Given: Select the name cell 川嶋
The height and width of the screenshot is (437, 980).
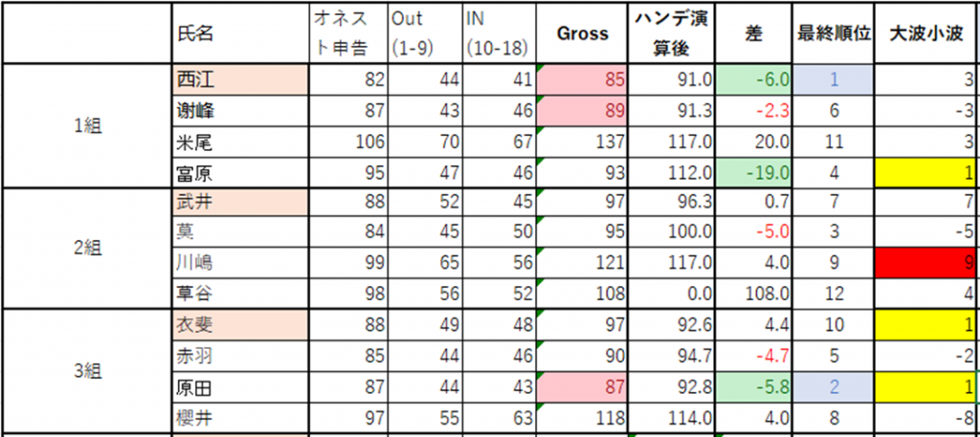Looking at the screenshot, I should coord(239,261).
